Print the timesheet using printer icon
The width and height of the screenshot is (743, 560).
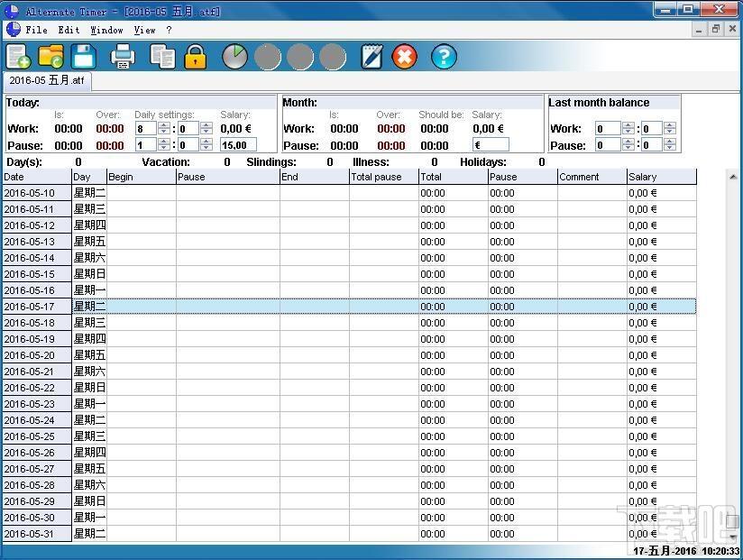(123, 57)
